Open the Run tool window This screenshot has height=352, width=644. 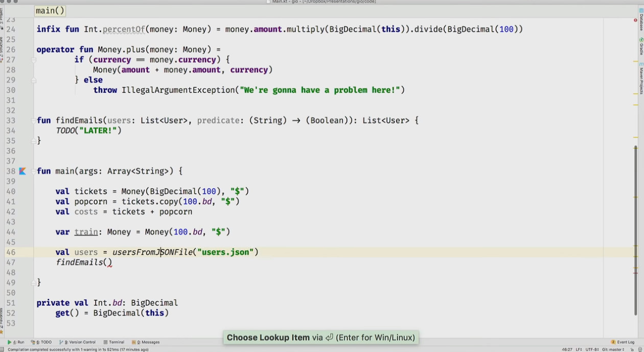[16, 342]
